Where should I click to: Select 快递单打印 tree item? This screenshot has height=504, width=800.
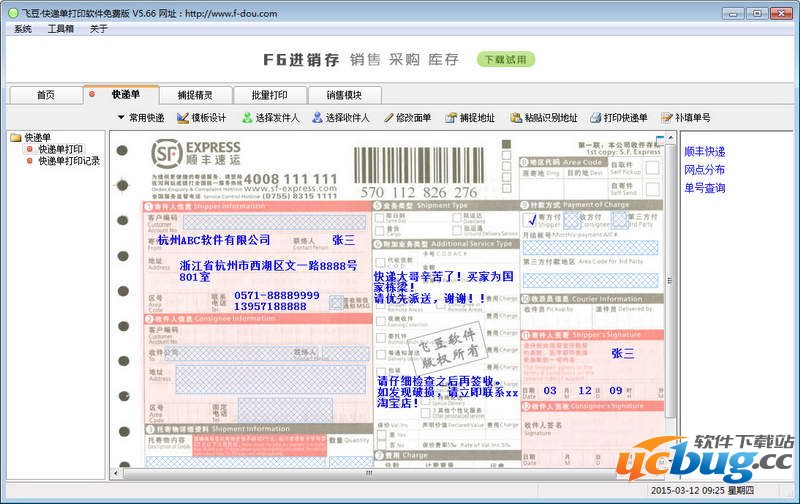[x=61, y=149]
